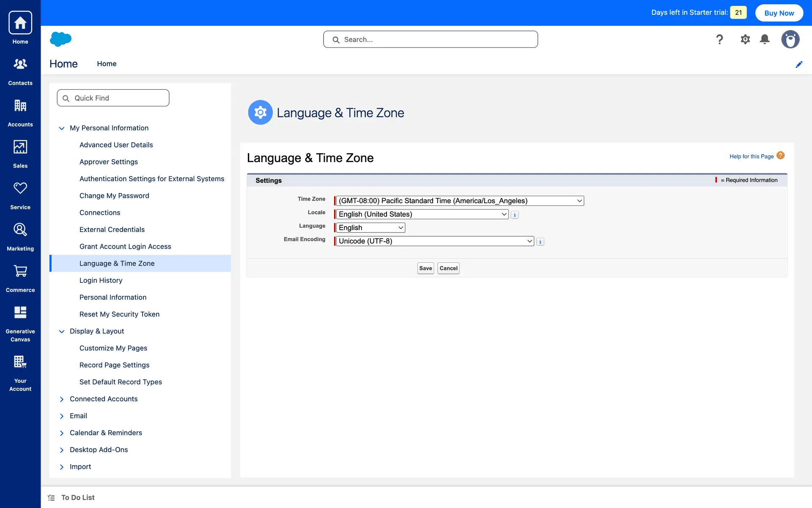Screen dimensions: 812x508
Task: Open Help for this Page link
Action: click(751, 156)
